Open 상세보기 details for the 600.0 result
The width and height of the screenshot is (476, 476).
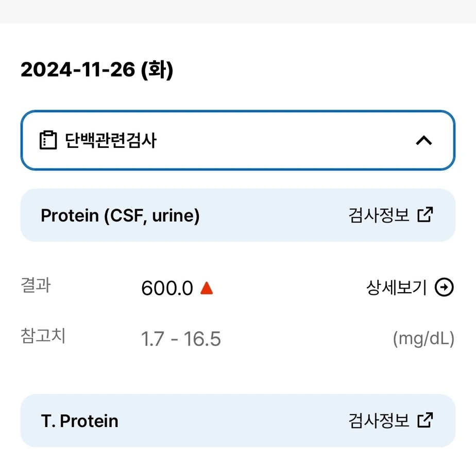tap(410, 287)
